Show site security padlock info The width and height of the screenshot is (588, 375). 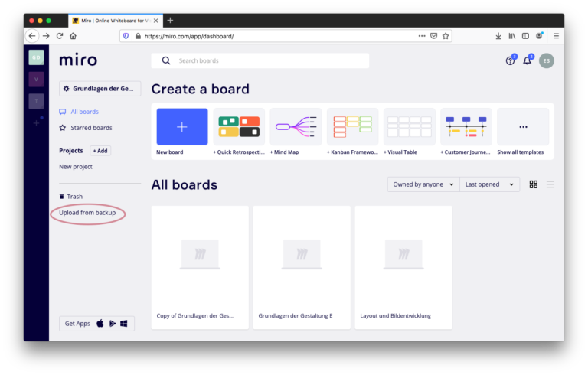click(x=138, y=36)
